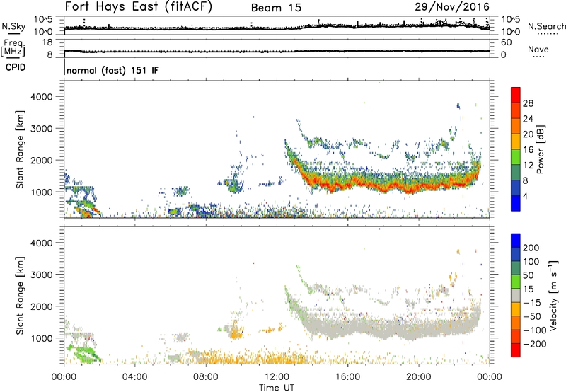
Task: Pick the yellow 16–20 dB Power colorbar segment
Action: click(516, 142)
